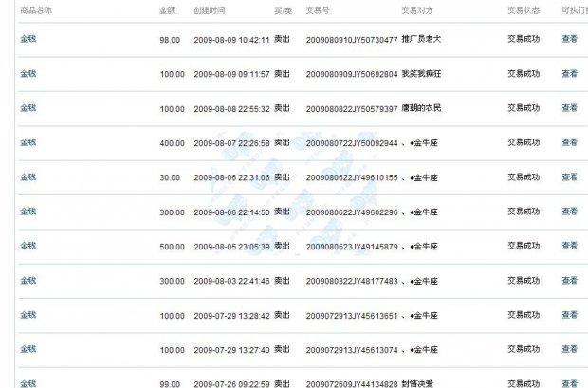Image resolution: width=588 pixels, height=388 pixels.
Task: View details of the 500.00 transaction
Action: (569, 247)
